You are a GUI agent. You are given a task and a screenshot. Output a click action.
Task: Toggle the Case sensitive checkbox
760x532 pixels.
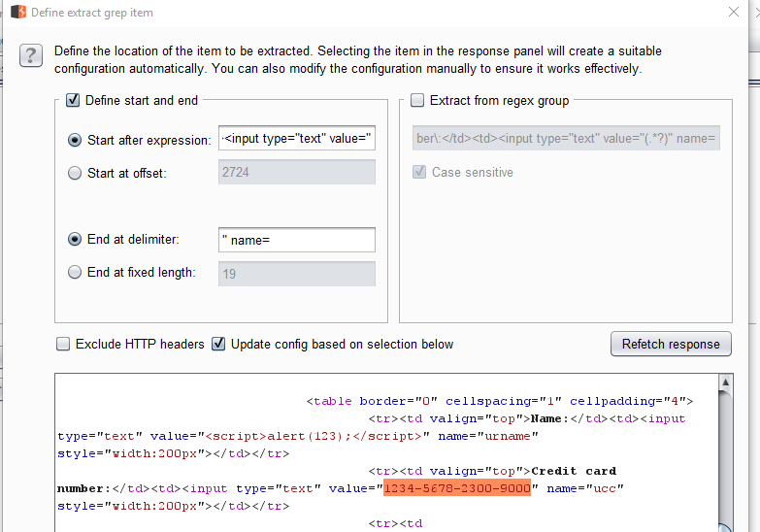[x=419, y=172]
